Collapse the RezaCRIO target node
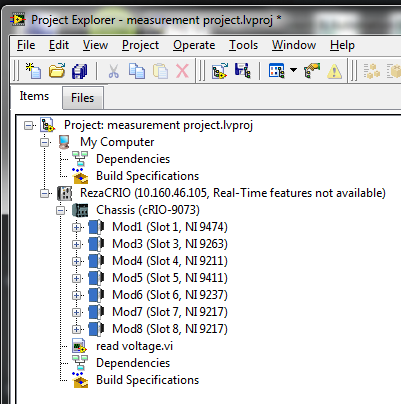This screenshot has height=404, width=401. pyautogui.click(x=44, y=194)
